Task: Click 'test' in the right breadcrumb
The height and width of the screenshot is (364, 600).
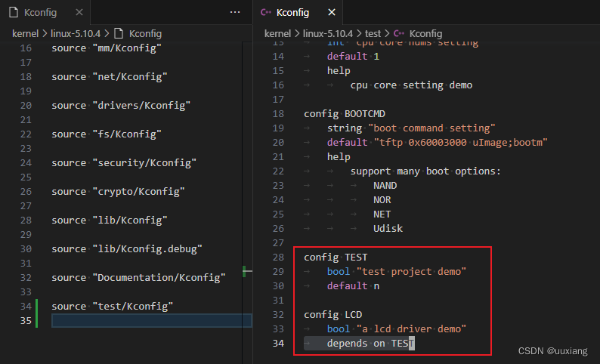Action: tap(373, 34)
